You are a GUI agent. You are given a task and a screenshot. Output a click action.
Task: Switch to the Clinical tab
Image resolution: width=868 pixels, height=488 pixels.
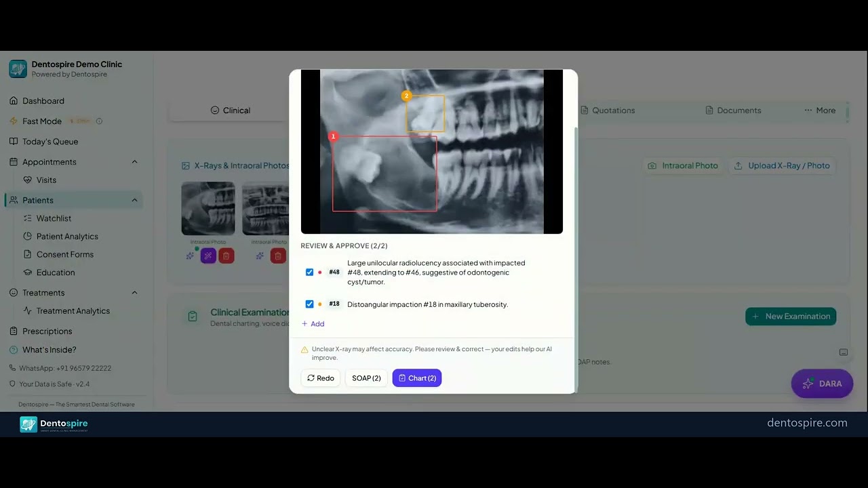coord(230,110)
